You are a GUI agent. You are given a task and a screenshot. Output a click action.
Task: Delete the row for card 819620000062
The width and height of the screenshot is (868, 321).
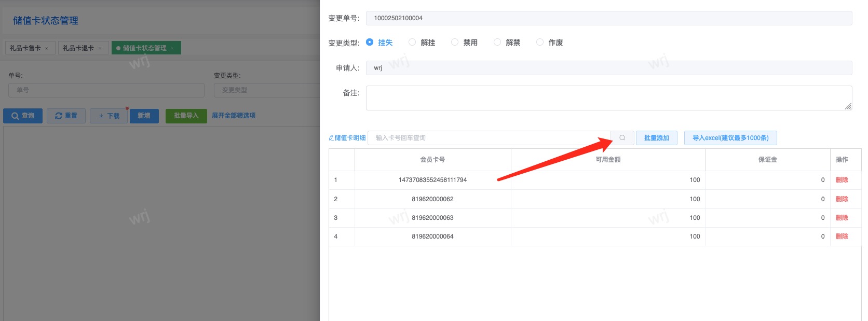(842, 199)
